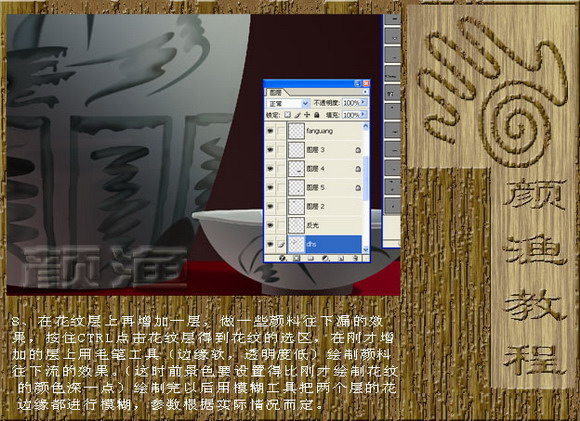This screenshot has height=421, width=580.
Task: Click the lock all padlock icon
Action: click(x=317, y=115)
